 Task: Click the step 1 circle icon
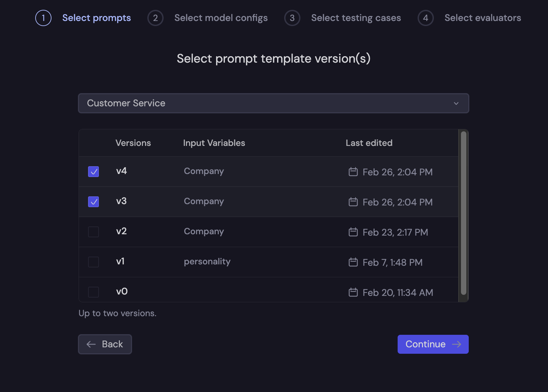(x=43, y=18)
